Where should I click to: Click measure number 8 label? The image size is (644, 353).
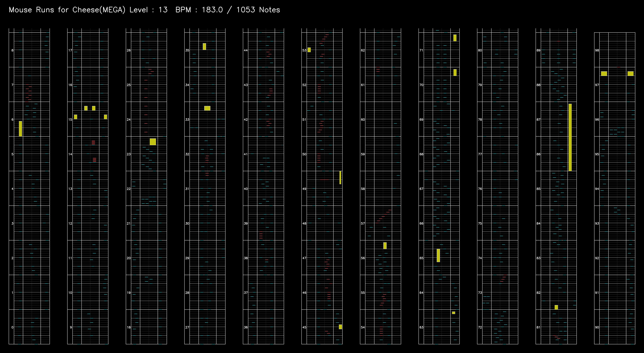point(12,50)
